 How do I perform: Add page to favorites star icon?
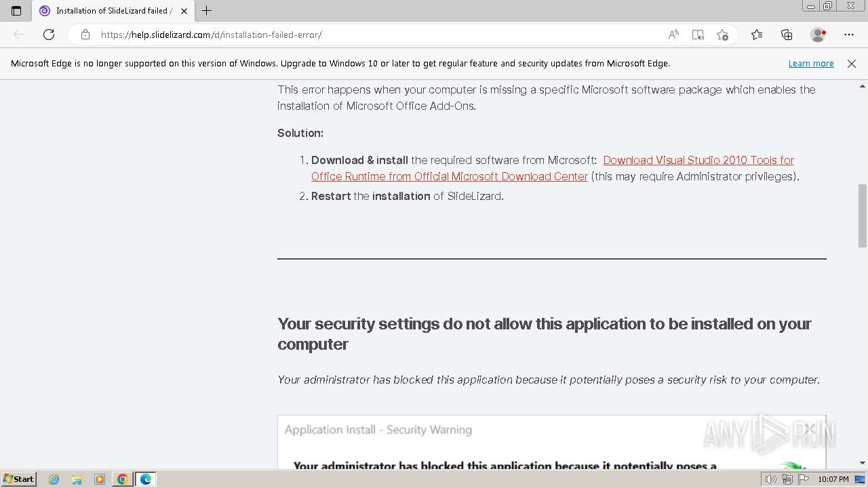click(x=722, y=35)
